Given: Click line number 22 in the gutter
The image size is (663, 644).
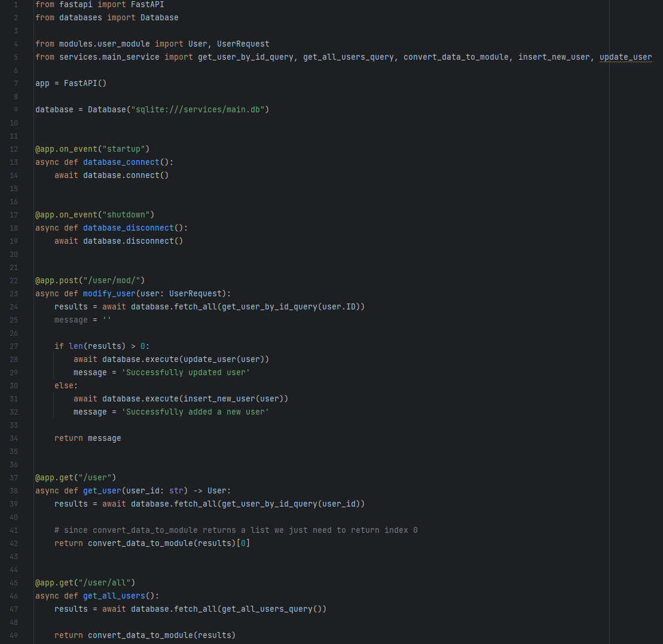Looking at the screenshot, I should click(14, 280).
